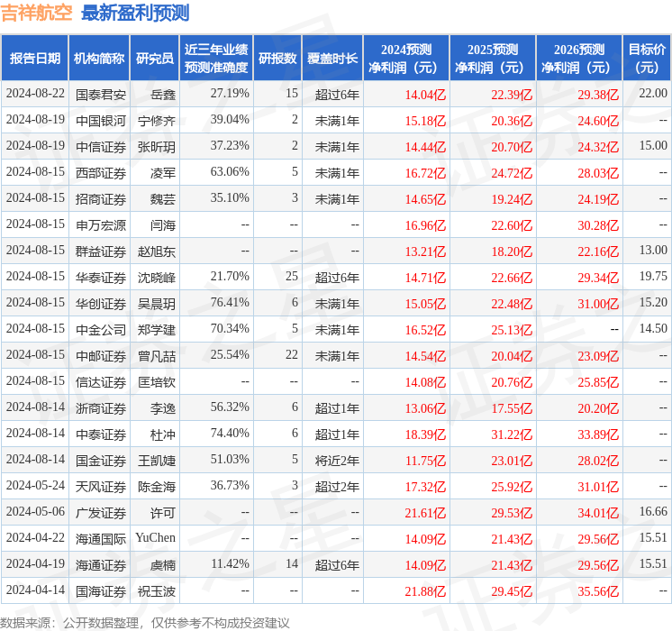Click the 天风证券 institution cell
Screen dimensions: 672x631
coord(101,487)
